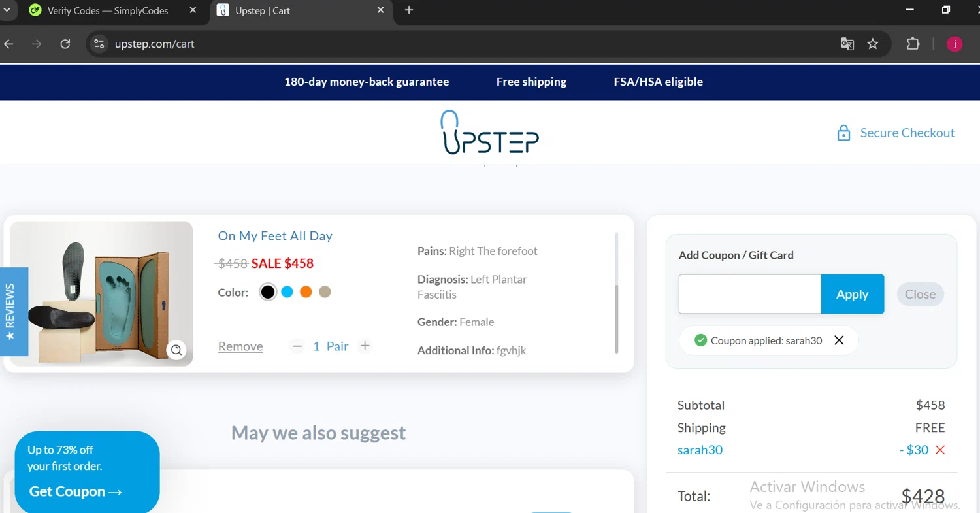Decrease pair quantity with minus button
The height and width of the screenshot is (513, 980).
(x=297, y=346)
